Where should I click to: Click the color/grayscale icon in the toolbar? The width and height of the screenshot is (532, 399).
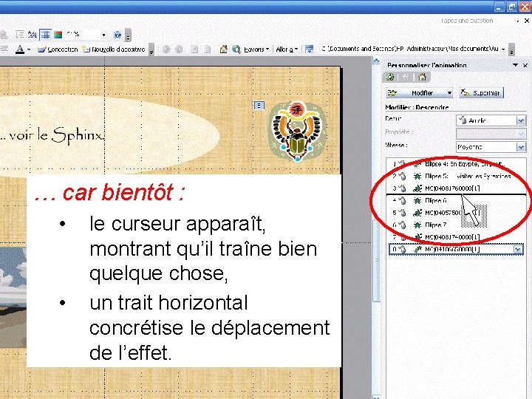pyautogui.click(x=58, y=35)
